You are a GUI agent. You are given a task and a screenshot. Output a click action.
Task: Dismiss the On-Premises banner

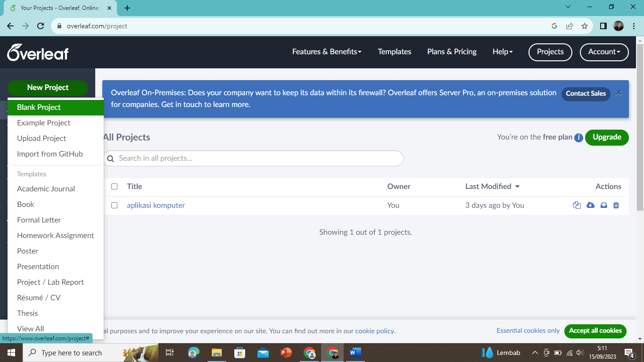click(619, 93)
